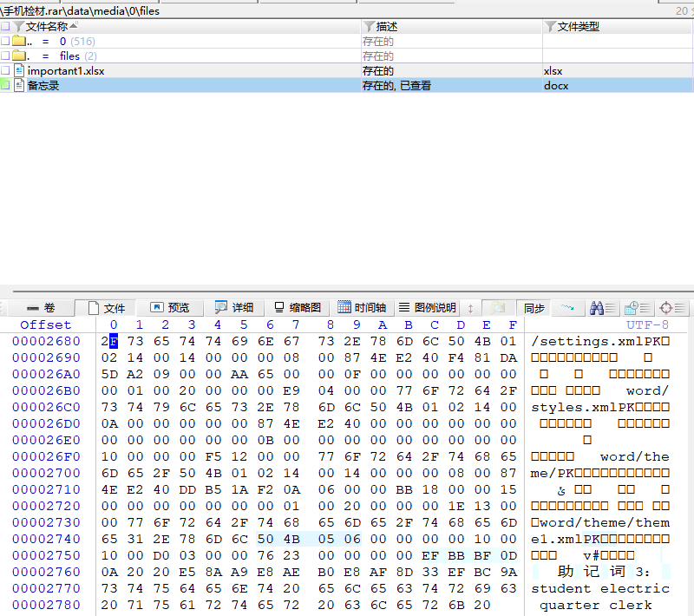This screenshot has height=616, width=694.
Task: Toggle the 同步 (Sync) button
Action: [534, 308]
